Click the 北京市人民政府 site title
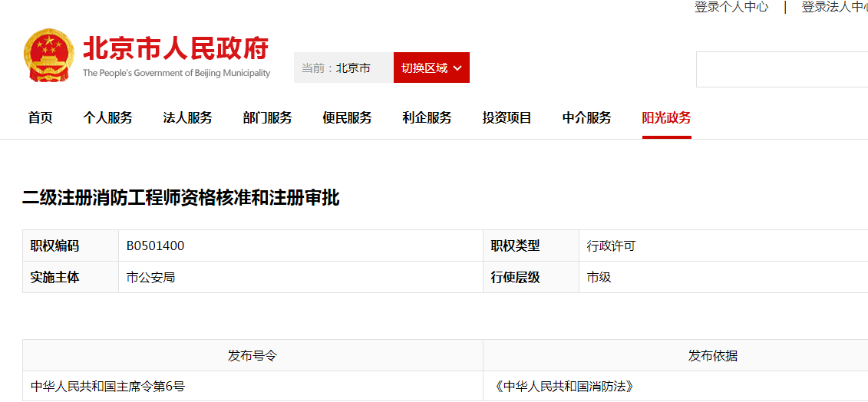The height and width of the screenshot is (402, 868). click(x=176, y=49)
